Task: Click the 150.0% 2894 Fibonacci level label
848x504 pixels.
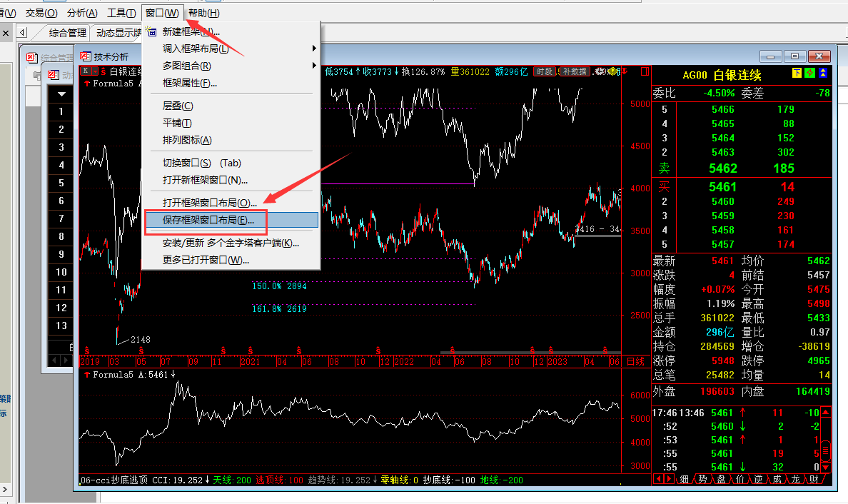Action: pyautogui.click(x=279, y=286)
